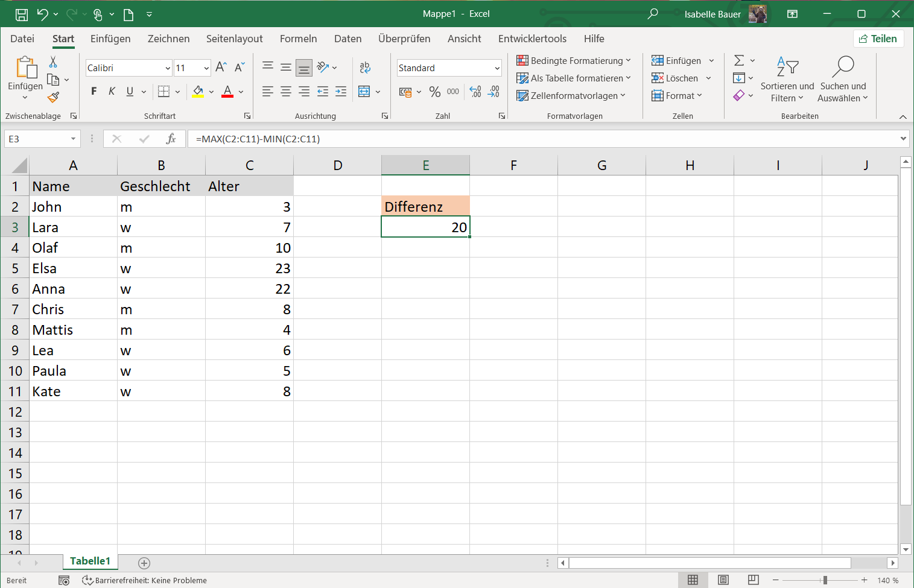Image resolution: width=914 pixels, height=588 pixels.
Task: Expand the Name Box dropdown arrow
Action: 73,139
